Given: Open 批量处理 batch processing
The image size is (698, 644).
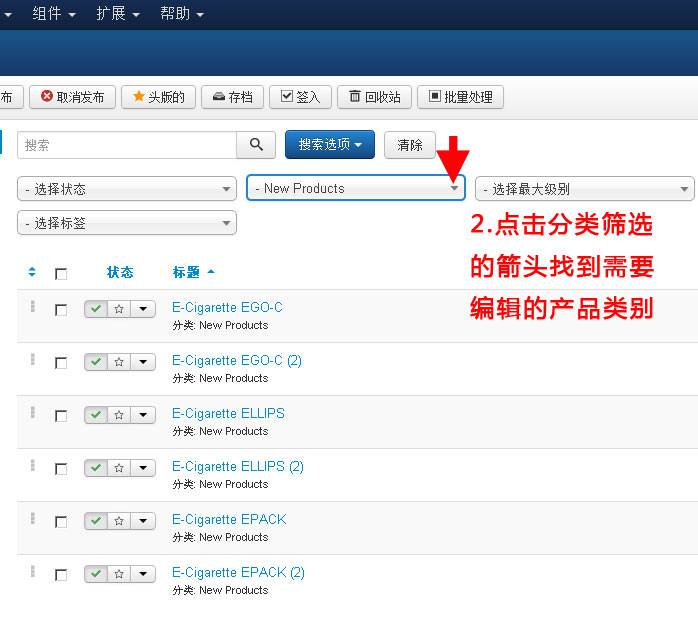Looking at the screenshot, I should click(460, 97).
